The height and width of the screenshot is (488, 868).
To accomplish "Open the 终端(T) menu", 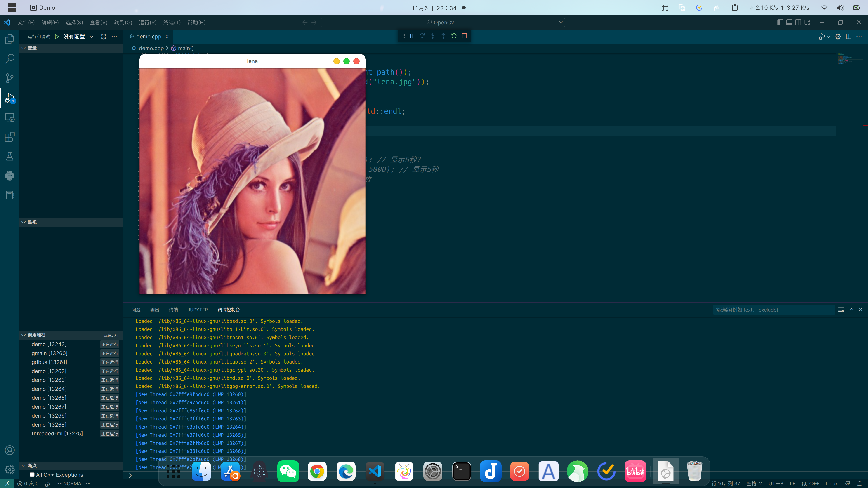I will [x=172, y=22].
